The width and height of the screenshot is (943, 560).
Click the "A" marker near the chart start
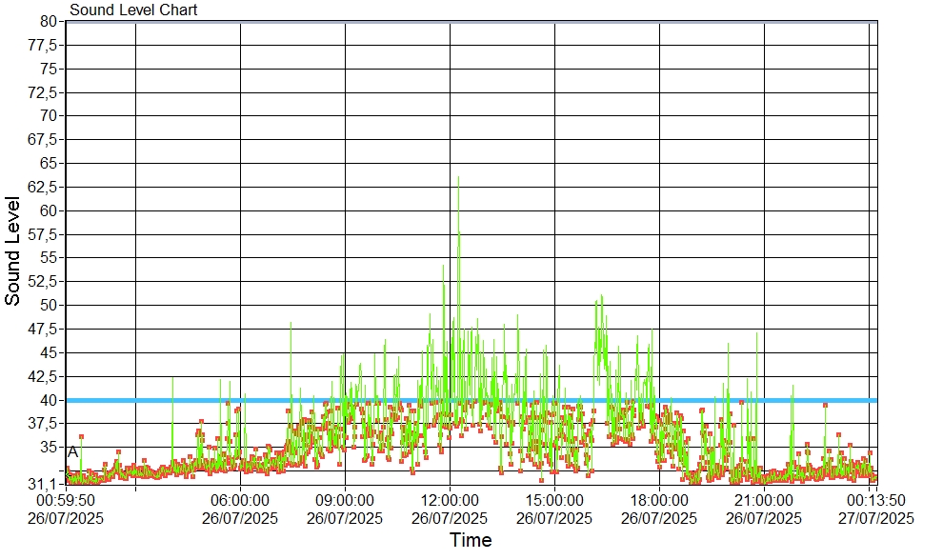pos(73,451)
